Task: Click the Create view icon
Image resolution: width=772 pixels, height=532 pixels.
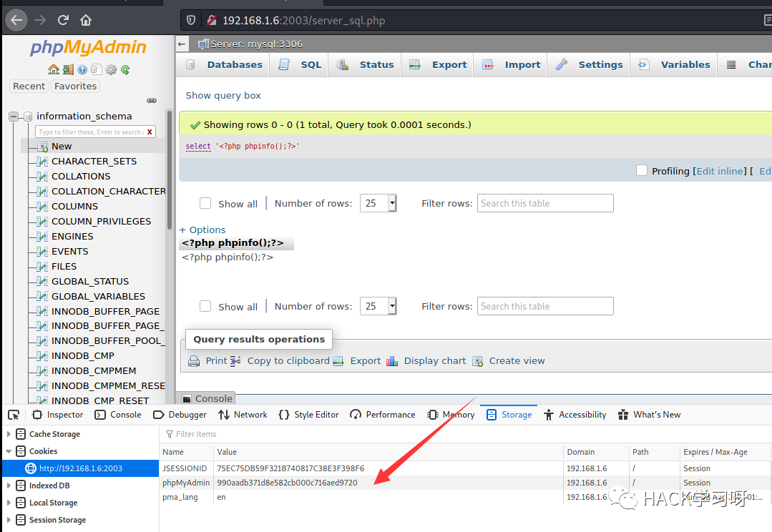Action: (x=477, y=360)
